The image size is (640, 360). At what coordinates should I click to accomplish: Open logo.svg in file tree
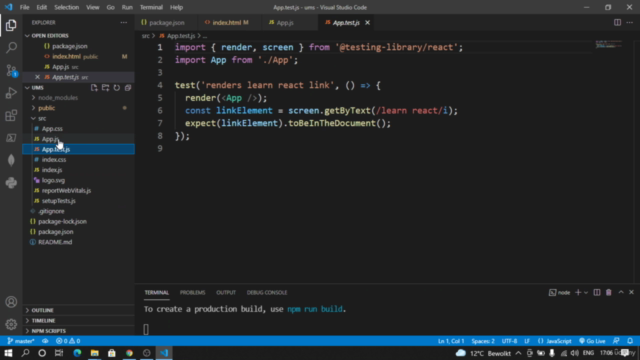(x=53, y=180)
